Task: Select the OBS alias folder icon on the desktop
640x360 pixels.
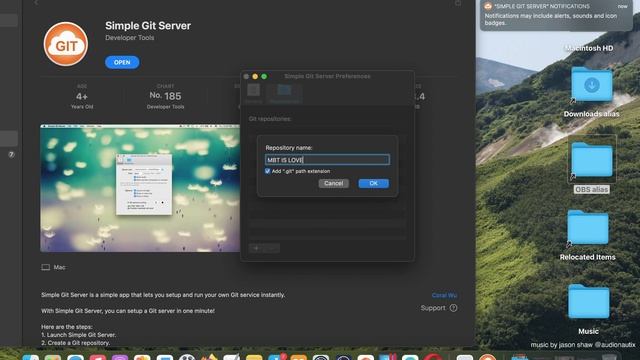Action: pyautogui.click(x=591, y=159)
